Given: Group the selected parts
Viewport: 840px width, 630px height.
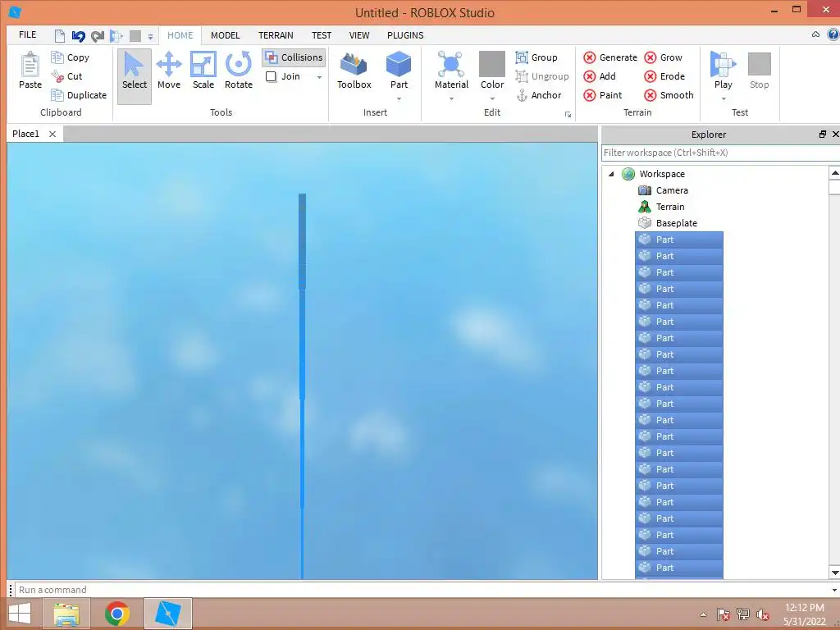Looking at the screenshot, I should [536, 57].
